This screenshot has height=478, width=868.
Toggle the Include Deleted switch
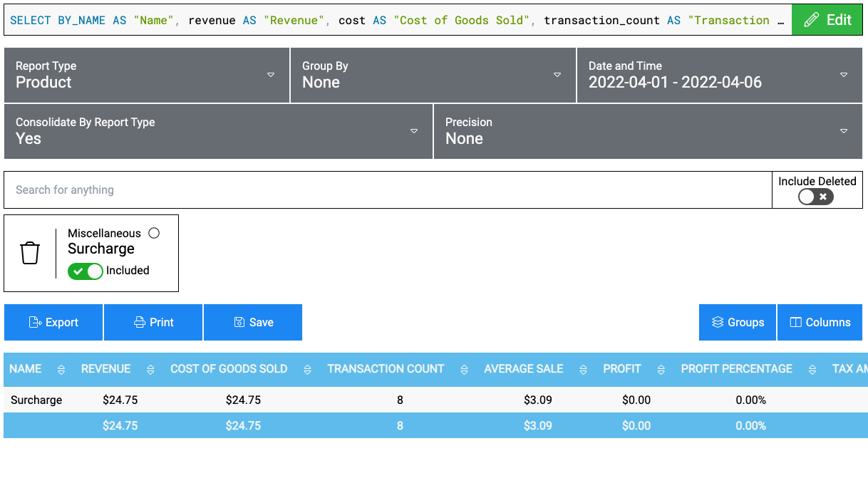click(816, 197)
